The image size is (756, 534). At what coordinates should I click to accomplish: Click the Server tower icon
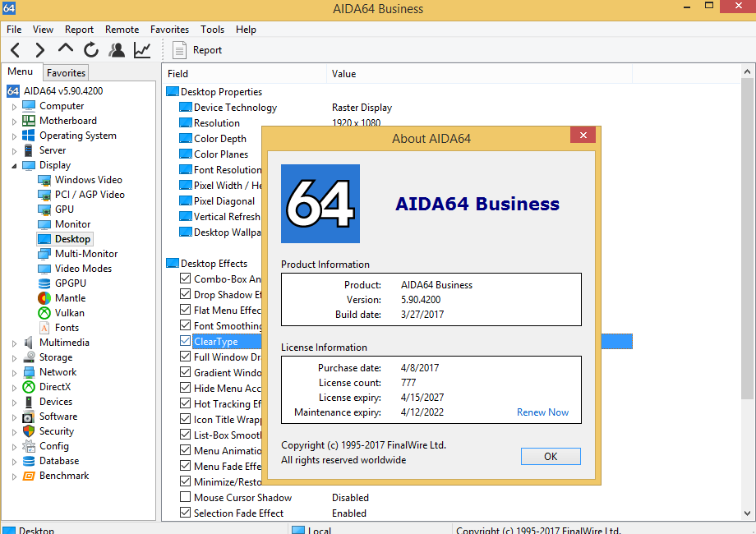point(29,150)
